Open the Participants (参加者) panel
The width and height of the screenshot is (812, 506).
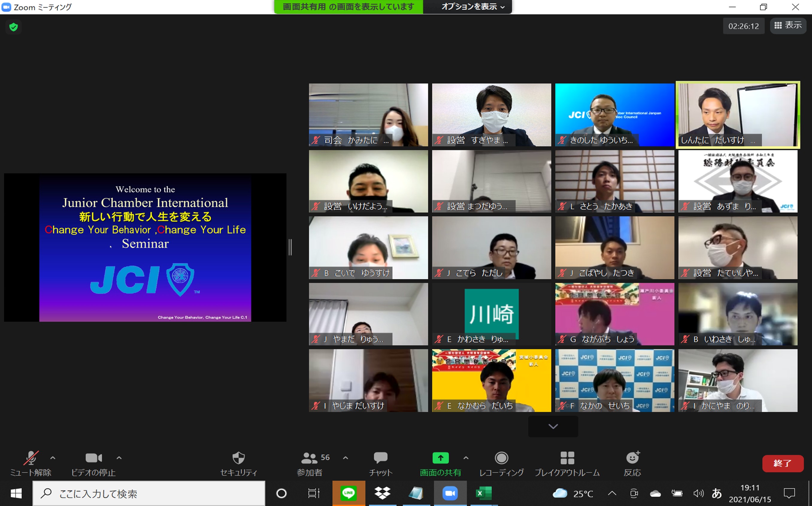310,458
